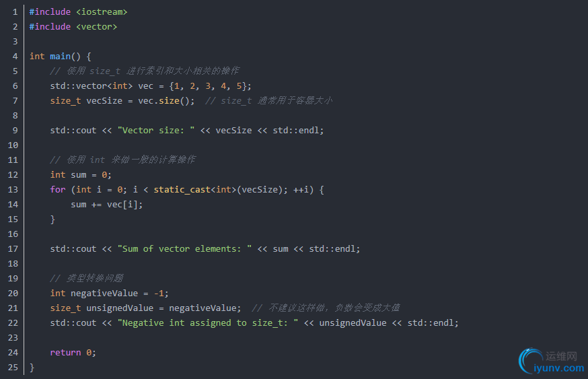Click "Sum of vector elements: " string
Viewport: 588px width, 379px height.
184,249
